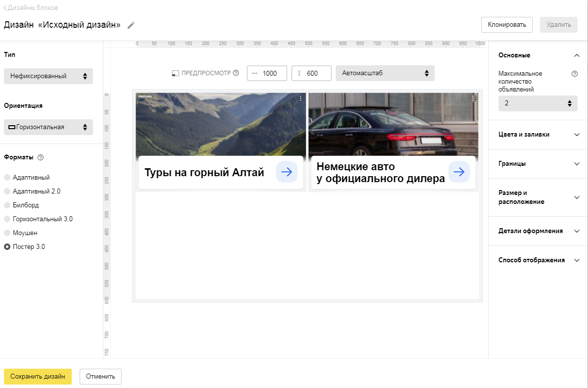Image resolution: width=588 pixels, height=388 pixels.
Task: Click Сохранить дизайн button
Action: tap(38, 376)
